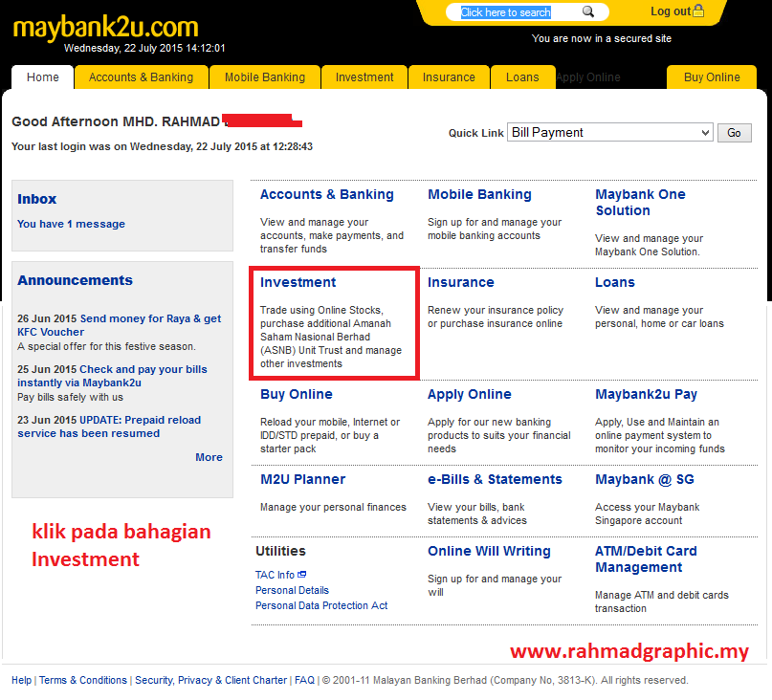Open the Maybank2u Pay heading
Image resolution: width=772 pixels, height=700 pixels.
pyautogui.click(x=646, y=394)
